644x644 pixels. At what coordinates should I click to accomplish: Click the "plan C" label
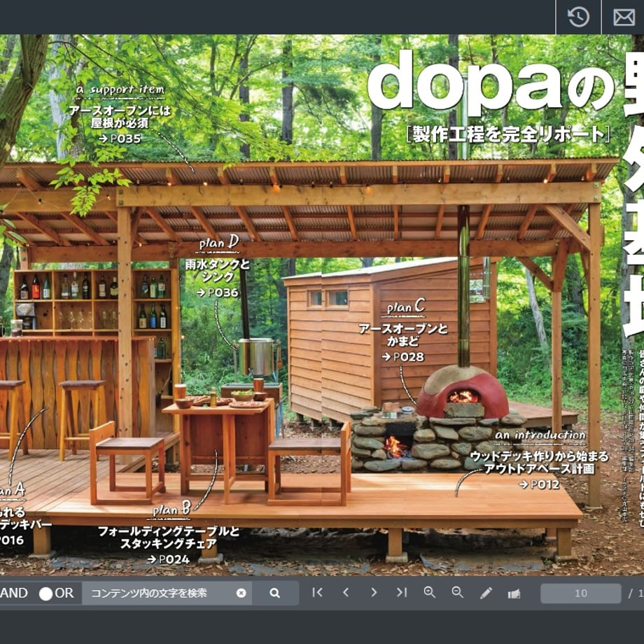pyautogui.click(x=406, y=307)
